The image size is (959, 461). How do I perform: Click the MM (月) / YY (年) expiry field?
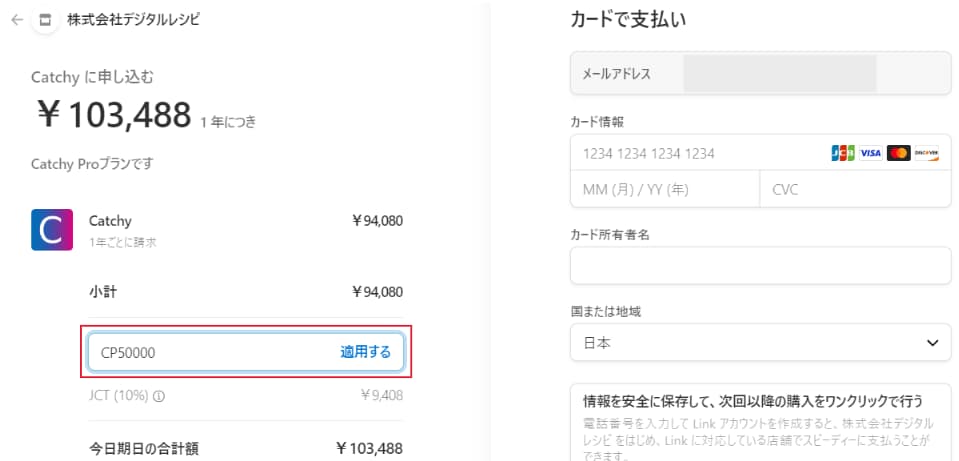click(x=665, y=190)
